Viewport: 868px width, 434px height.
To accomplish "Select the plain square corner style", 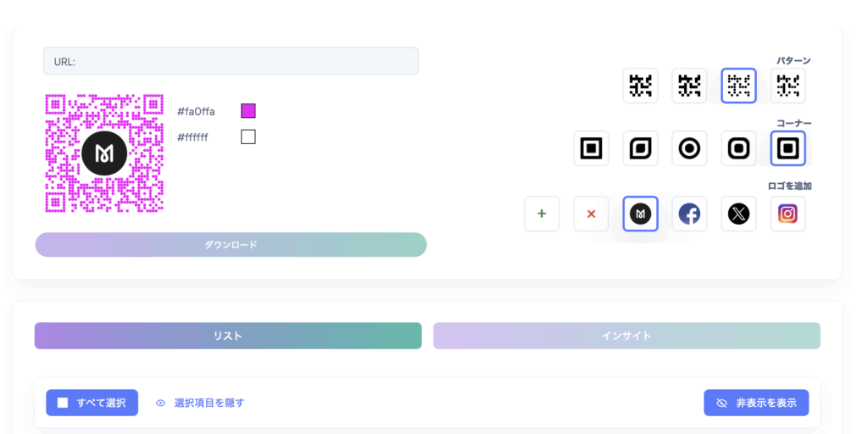I will click(x=591, y=148).
